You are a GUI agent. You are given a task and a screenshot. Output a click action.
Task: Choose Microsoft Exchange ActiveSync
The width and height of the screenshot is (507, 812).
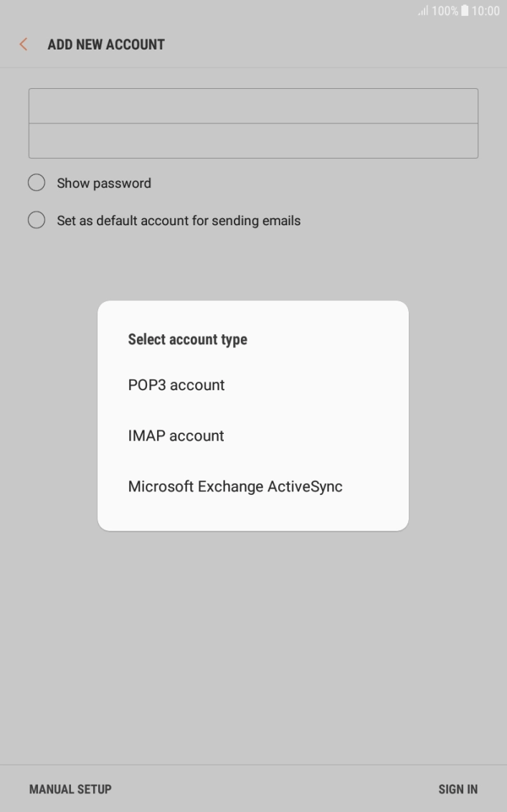(234, 486)
